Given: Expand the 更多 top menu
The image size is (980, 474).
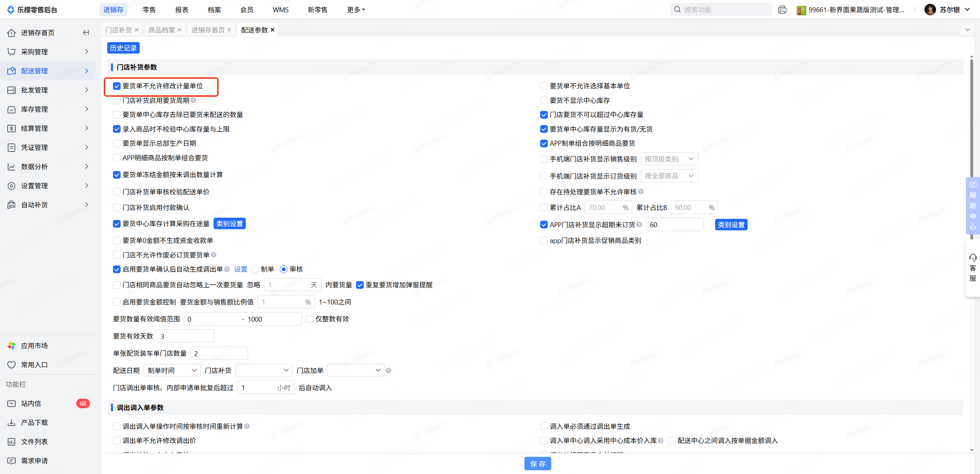Looking at the screenshot, I should [x=356, y=10].
